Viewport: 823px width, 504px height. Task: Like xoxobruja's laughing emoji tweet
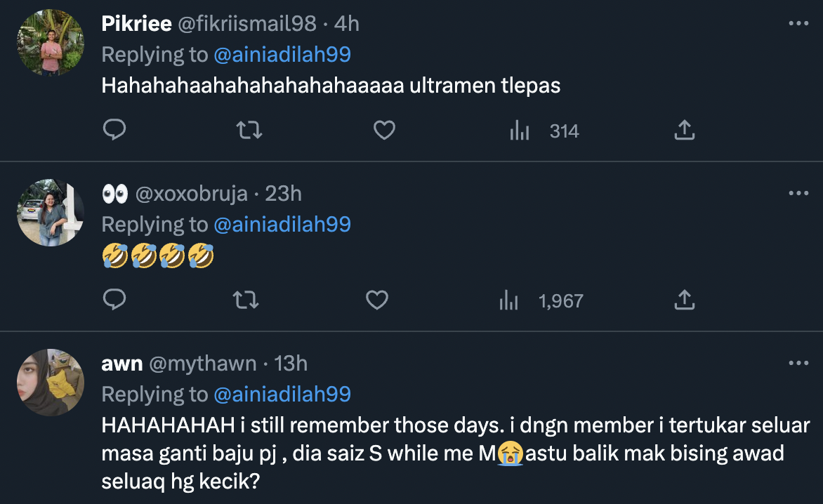377,300
